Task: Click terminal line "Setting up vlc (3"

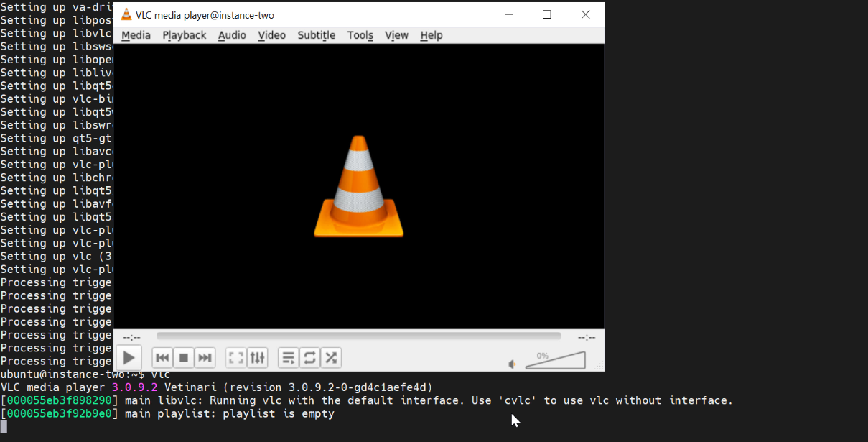Action: click(57, 256)
